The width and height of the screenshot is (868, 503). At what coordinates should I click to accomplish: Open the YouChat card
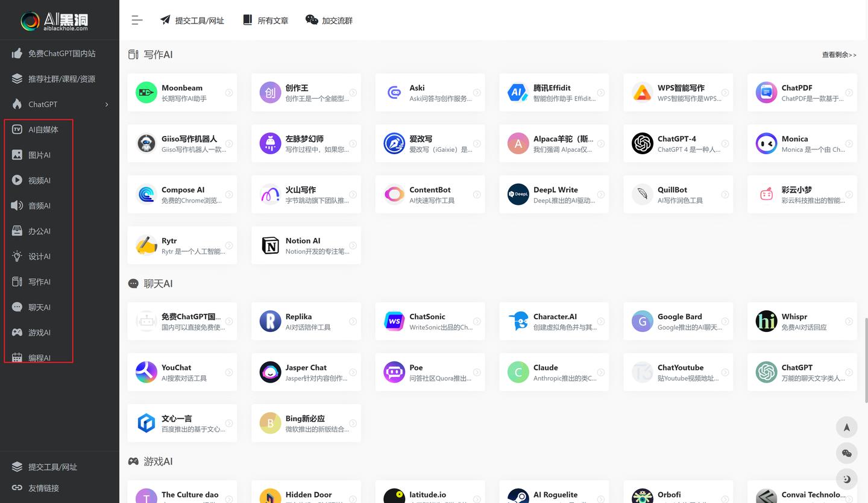coord(182,372)
